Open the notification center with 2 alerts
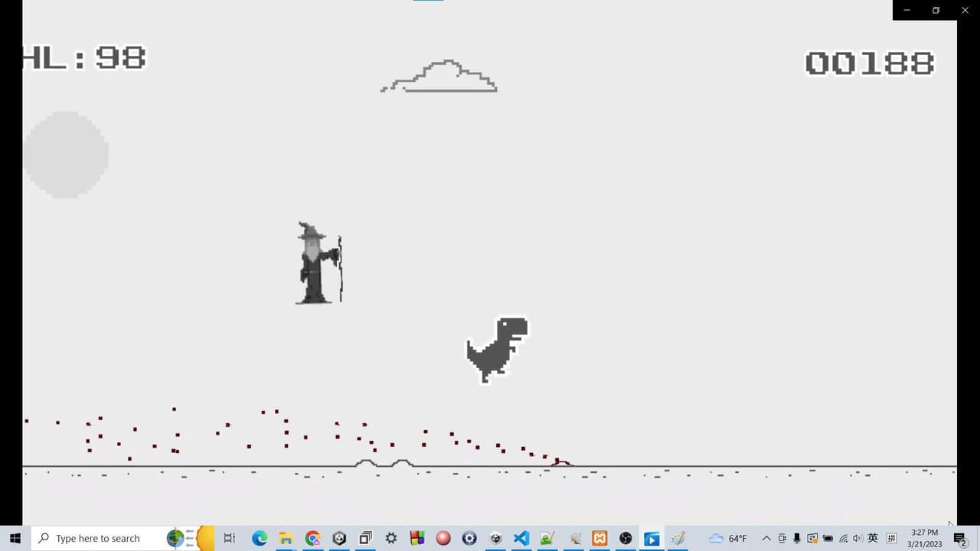 click(x=960, y=539)
